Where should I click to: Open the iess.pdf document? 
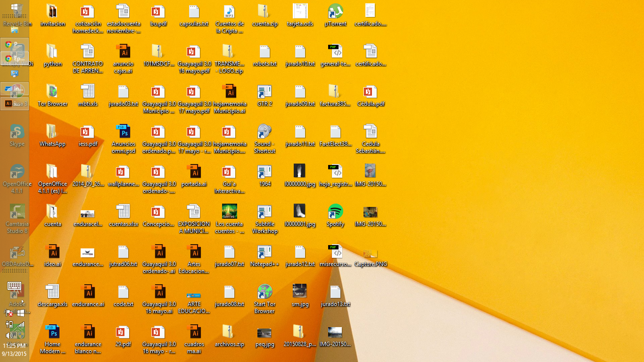pyautogui.click(x=88, y=135)
